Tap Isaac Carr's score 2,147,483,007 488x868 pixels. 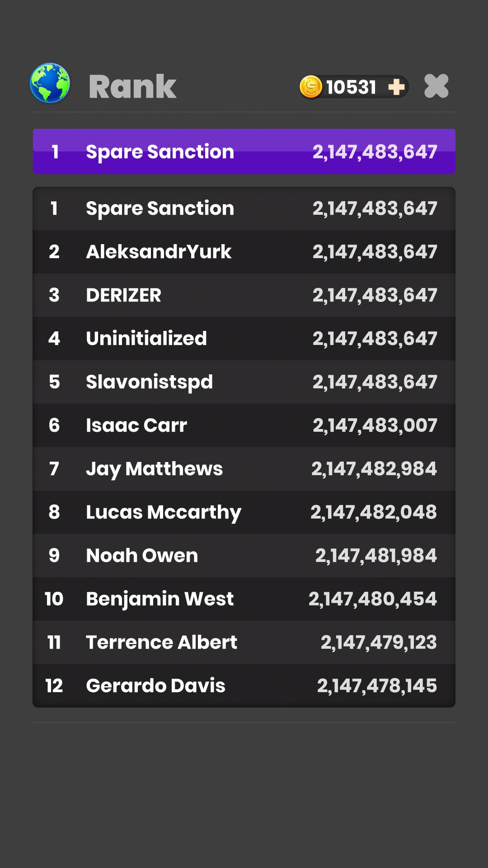pyautogui.click(x=375, y=425)
